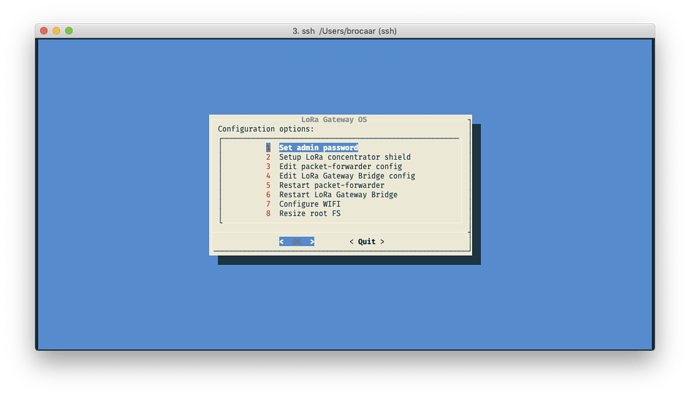Image resolution: width=690 pixels, height=396 pixels.
Task: Click the window title 'ssh /Users/brocaar (ssh)'
Action: tap(345, 31)
